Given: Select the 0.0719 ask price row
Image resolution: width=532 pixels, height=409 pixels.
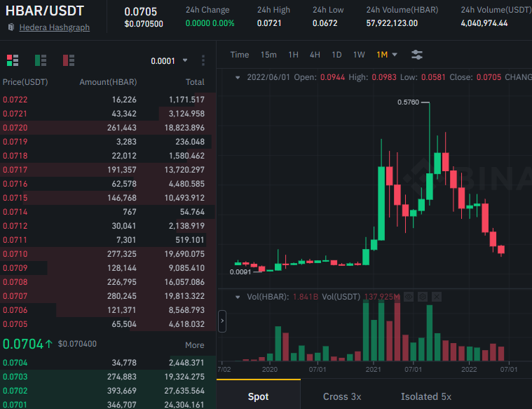Looking at the screenshot, I should (108, 142).
